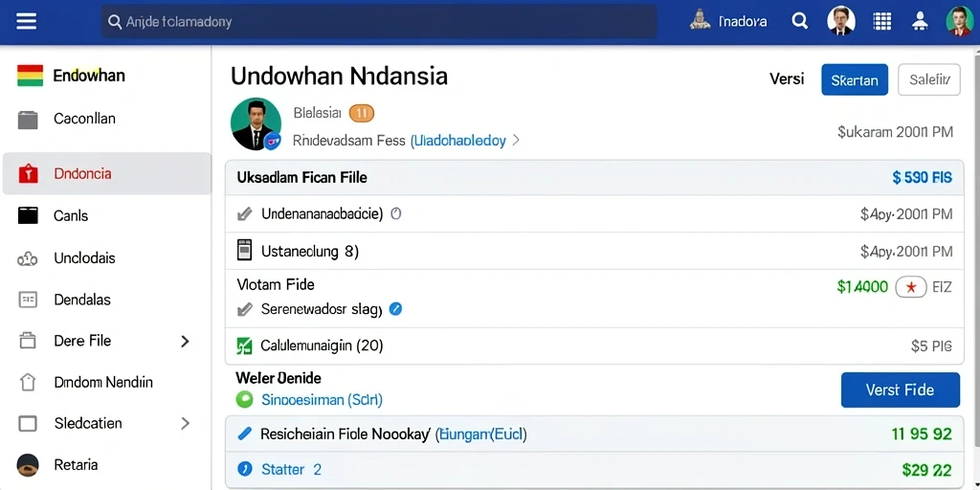The width and height of the screenshot is (980, 490).
Task: Expand the Dere File sidebar chevron
Action: click(185, 341)
